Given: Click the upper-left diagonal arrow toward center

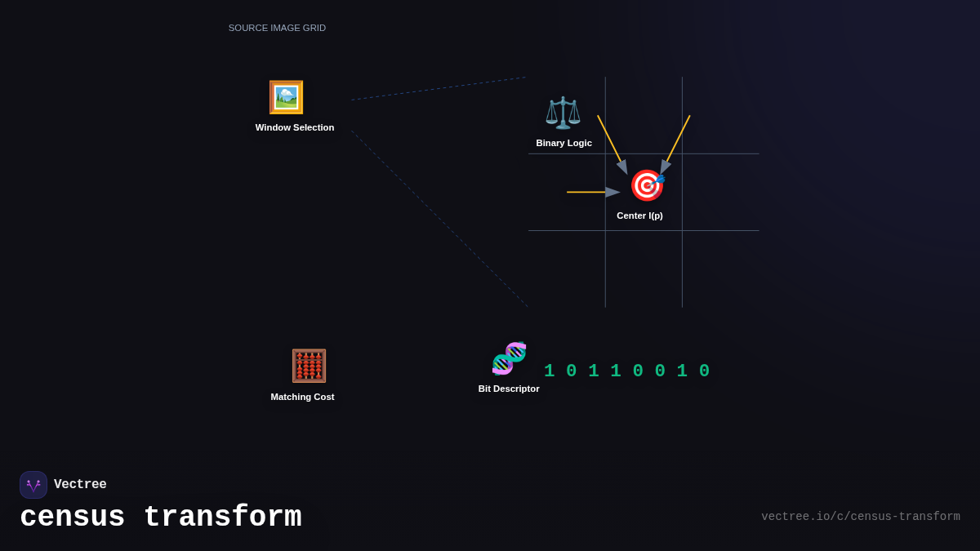Looking at the screenshot, I should [x=612, y=144].
